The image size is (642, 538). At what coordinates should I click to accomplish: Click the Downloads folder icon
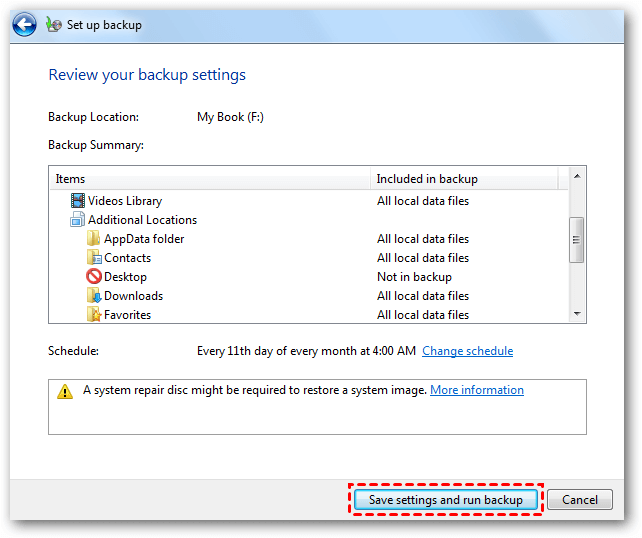(94, 296)
